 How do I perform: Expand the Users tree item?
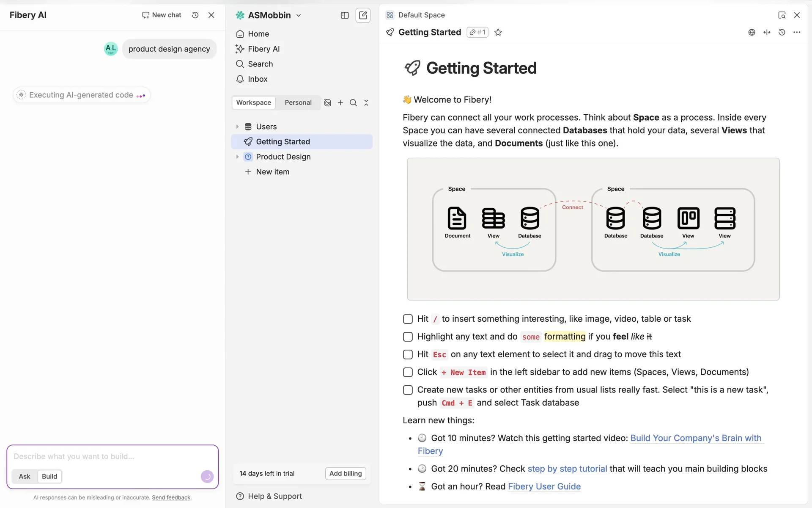pos(237,127)
